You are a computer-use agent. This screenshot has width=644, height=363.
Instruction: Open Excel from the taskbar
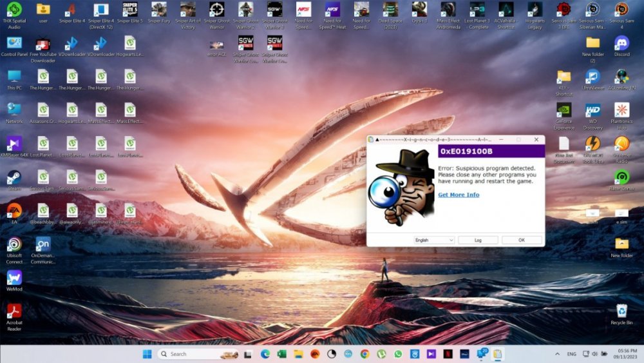tap(282, 354)
